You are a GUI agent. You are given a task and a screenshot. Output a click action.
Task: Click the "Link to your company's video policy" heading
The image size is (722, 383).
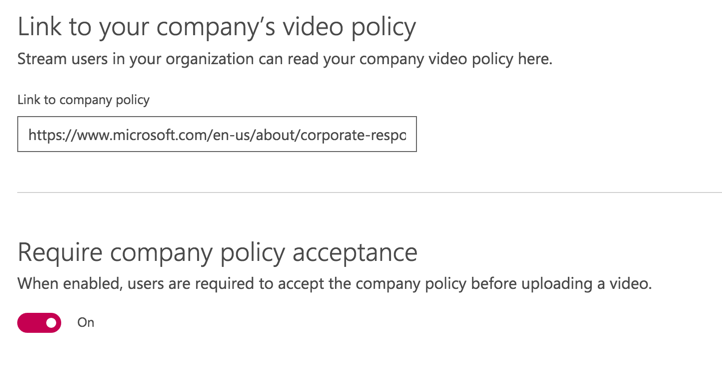(x=217, y=27)
